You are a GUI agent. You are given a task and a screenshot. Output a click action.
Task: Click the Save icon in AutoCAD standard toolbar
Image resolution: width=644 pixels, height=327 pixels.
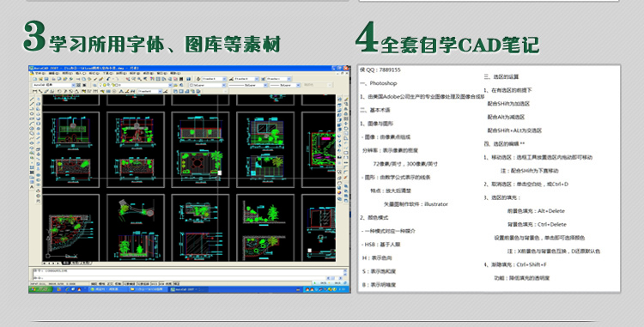coord(46,79)
